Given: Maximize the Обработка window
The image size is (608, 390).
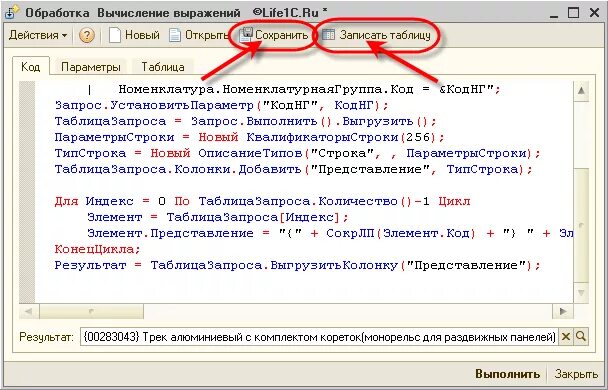Looking at the screenshot, I should click(573, 13).
